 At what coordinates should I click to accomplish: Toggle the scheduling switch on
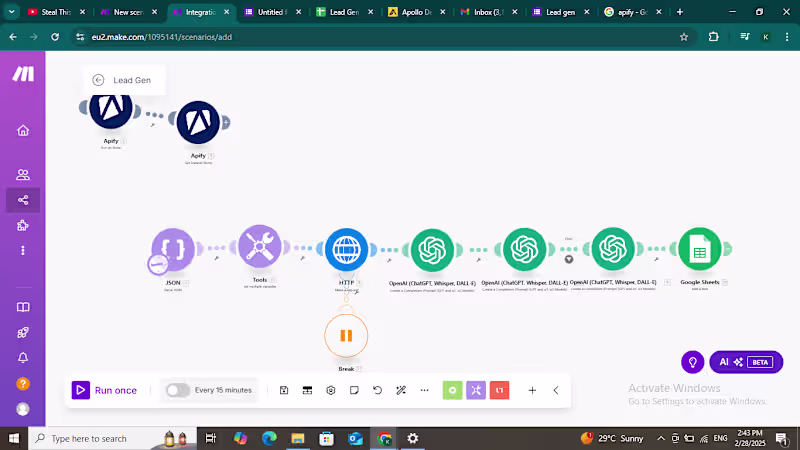coord(178,390)
